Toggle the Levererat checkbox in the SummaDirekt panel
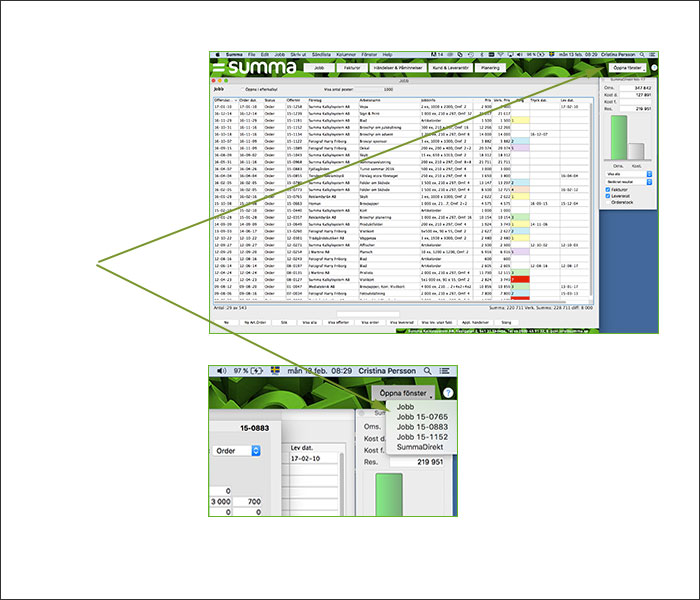 (x=608, y=196)
